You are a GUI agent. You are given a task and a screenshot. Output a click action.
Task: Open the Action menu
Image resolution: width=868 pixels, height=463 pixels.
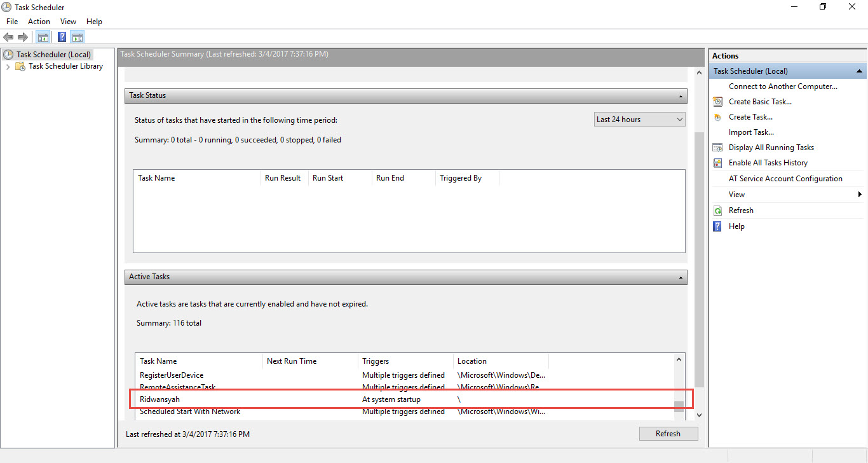[39, 22]
